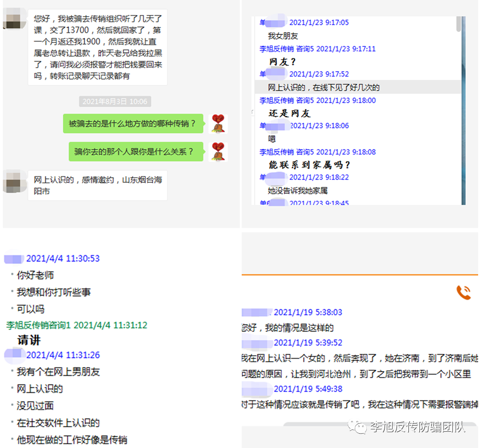Screen dimensions: 481x448
Task: Select the bold message 能联系到家属吗？
Action: click(x=310, y=165)
